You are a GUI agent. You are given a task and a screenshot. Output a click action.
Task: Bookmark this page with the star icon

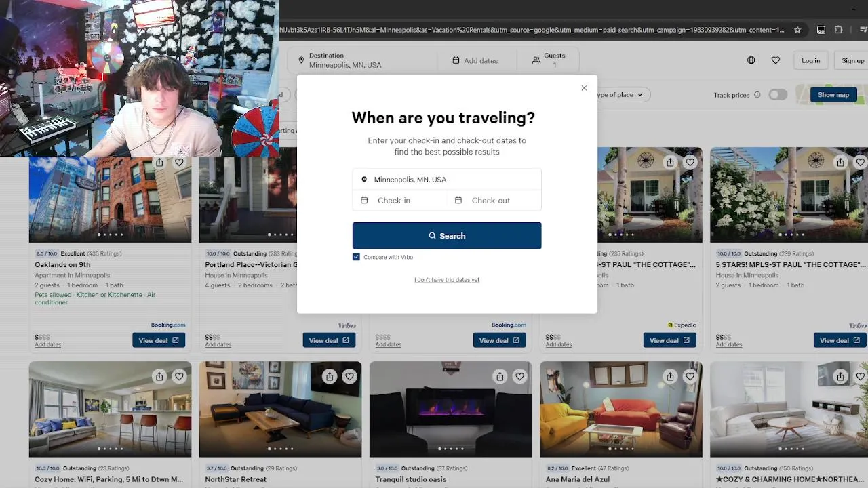[x=797, y=30]
